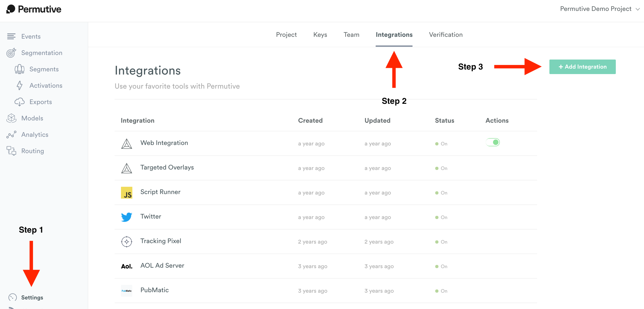
Task: Select the Script Runner integration row
Action: [160, 192]
